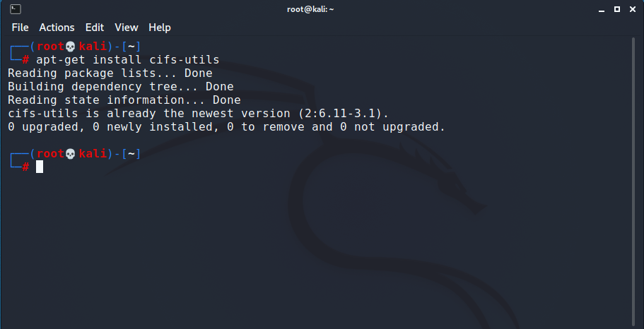Open the Actions menu
The image size is (644, 329).
(x=57, y=28)
